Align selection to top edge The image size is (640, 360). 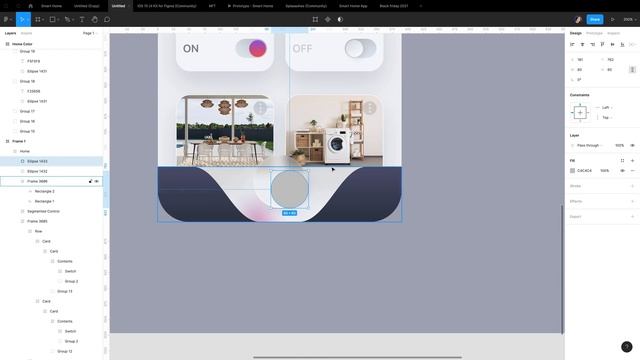coord(602,44)
